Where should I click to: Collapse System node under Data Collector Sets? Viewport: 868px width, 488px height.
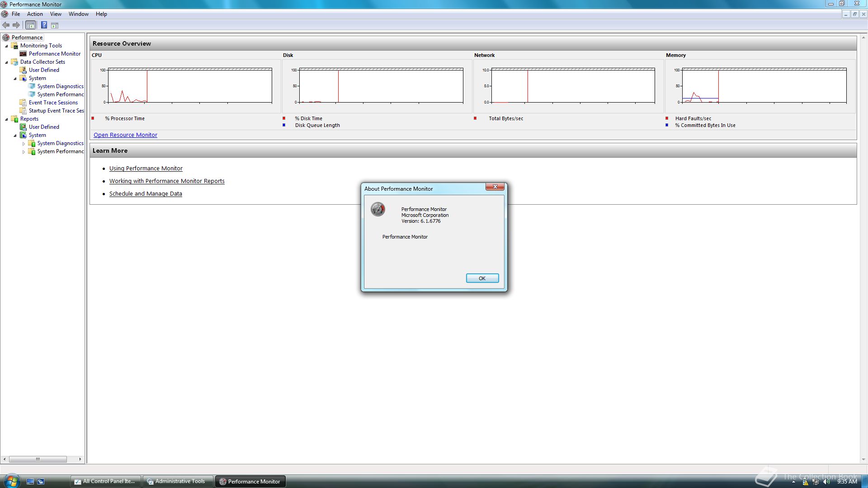[15, 79]
